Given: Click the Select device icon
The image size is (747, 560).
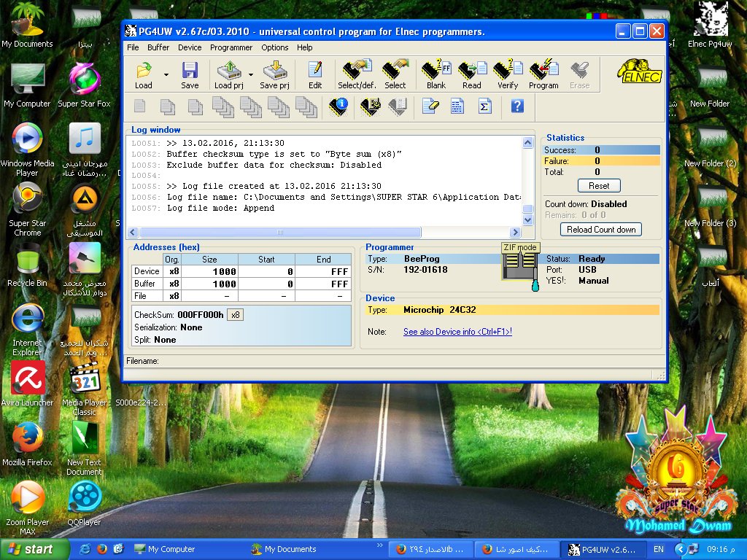Looking at the screenshot, I should [395, 75].
